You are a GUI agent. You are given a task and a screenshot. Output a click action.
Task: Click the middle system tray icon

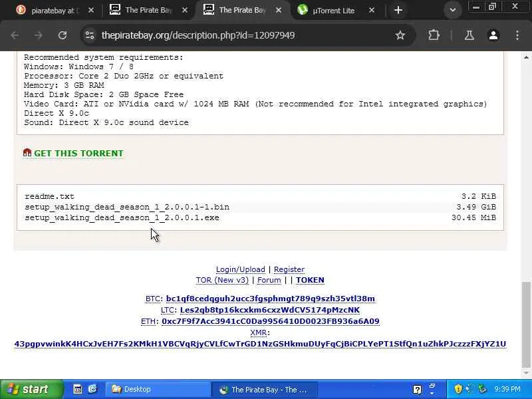(470, 389)
